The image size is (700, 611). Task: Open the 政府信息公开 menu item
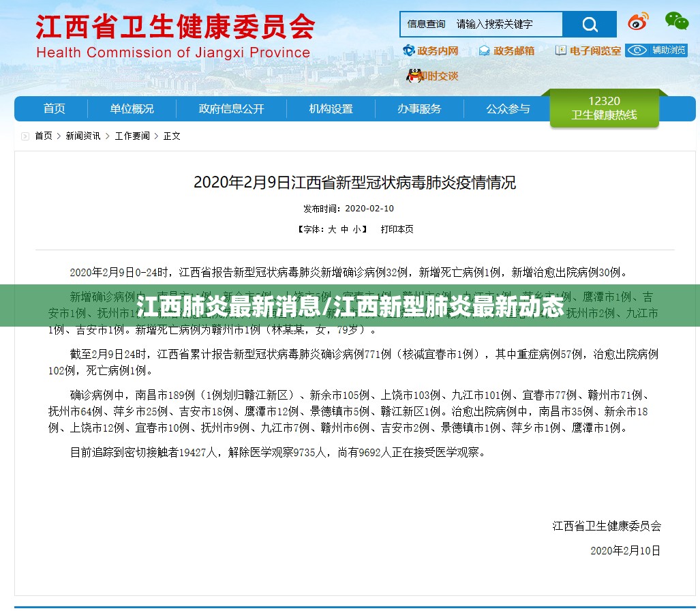[x=231, y=108]
